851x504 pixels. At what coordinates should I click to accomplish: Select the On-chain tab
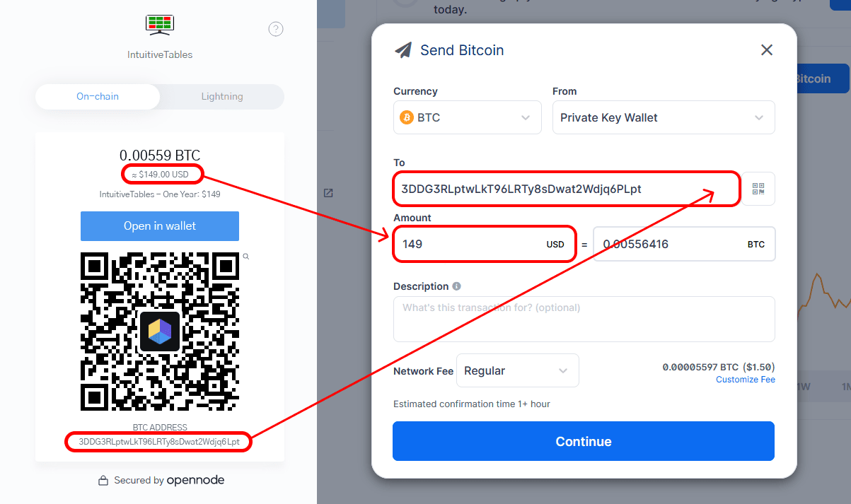[97, 96]
